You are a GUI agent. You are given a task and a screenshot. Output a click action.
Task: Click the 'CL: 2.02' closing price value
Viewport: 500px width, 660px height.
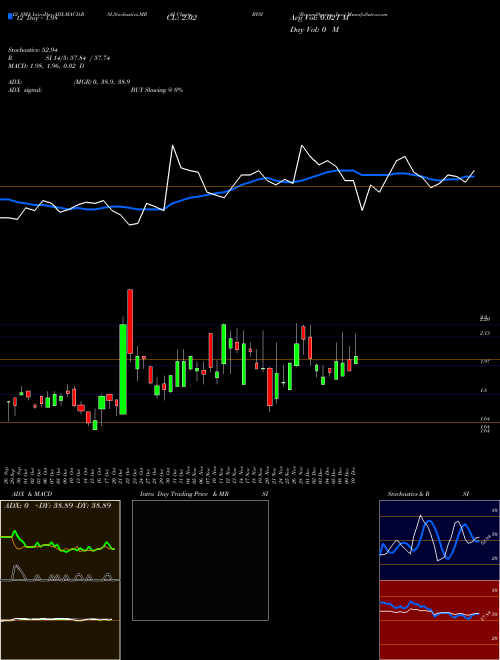(x=182, y=18)
